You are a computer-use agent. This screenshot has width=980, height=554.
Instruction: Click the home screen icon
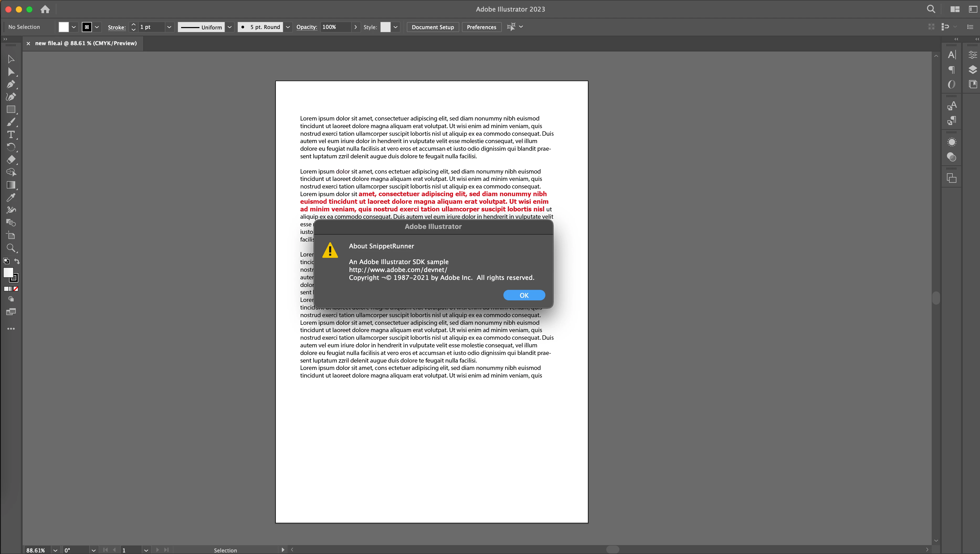[45, 9]
